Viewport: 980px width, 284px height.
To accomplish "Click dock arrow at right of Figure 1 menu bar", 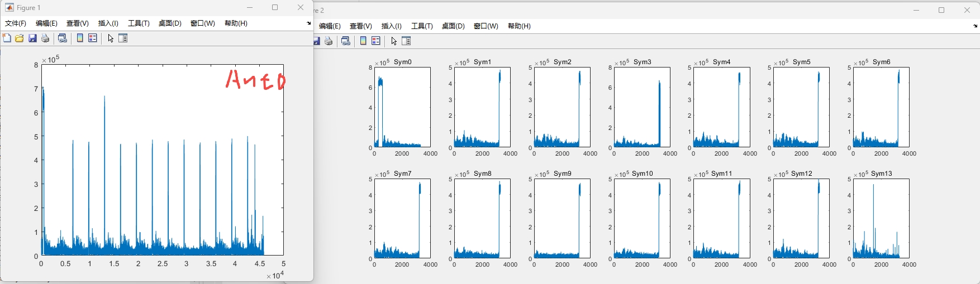I will click(308, 23).
